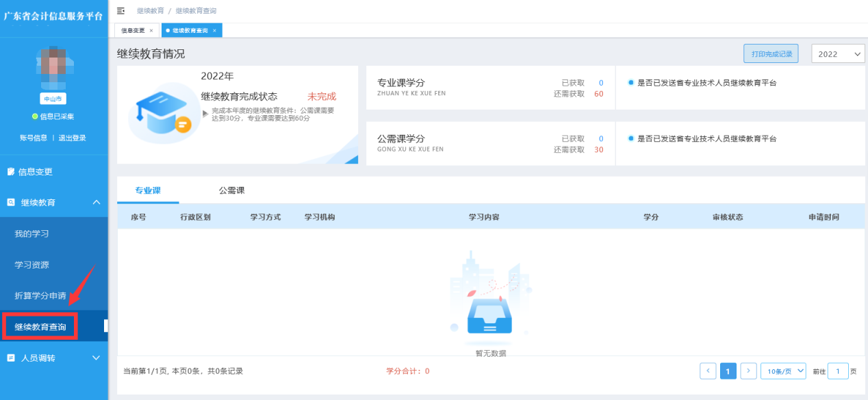The height and width of the screenshot is (400, 868).
Task: Open 账号信息 link in sidebar
Action: [x=34, y=138]
